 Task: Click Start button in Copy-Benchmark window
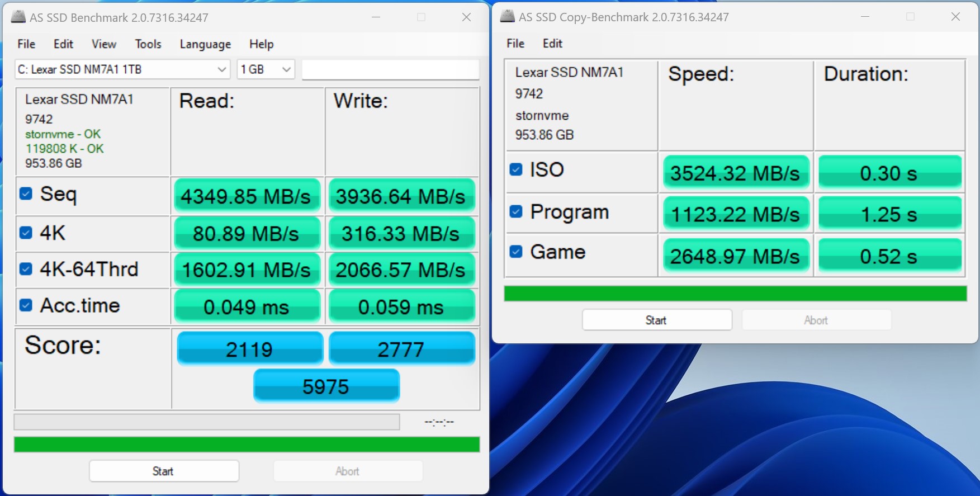657,320
